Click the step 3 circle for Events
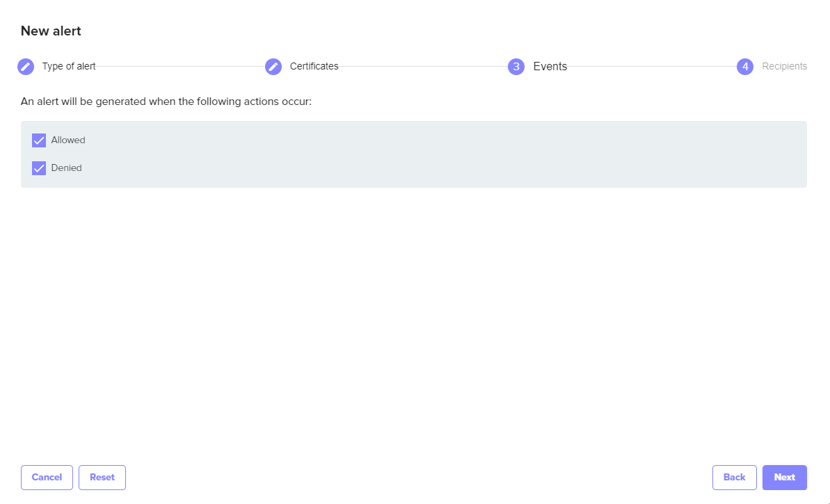This screenshot has width=830, height=504. click(x=516, y=67)
